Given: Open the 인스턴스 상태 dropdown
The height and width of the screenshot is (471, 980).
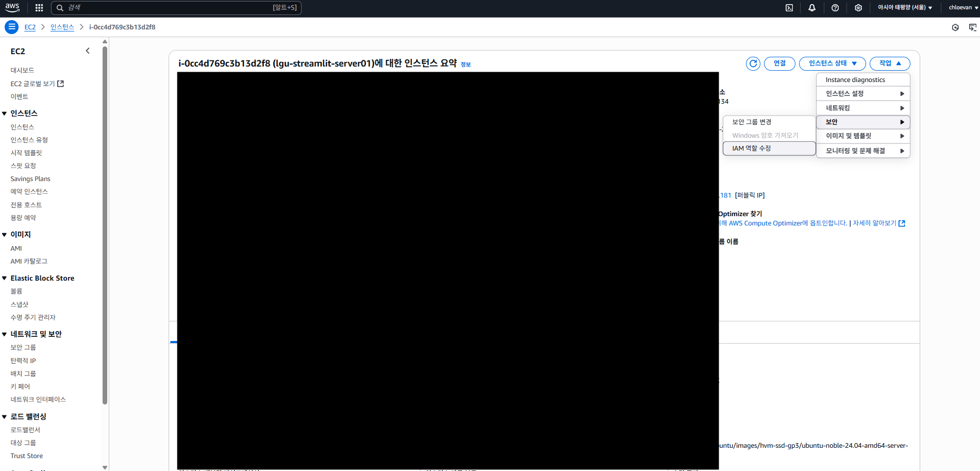Looking at the screenshot, I should (833, 63).
